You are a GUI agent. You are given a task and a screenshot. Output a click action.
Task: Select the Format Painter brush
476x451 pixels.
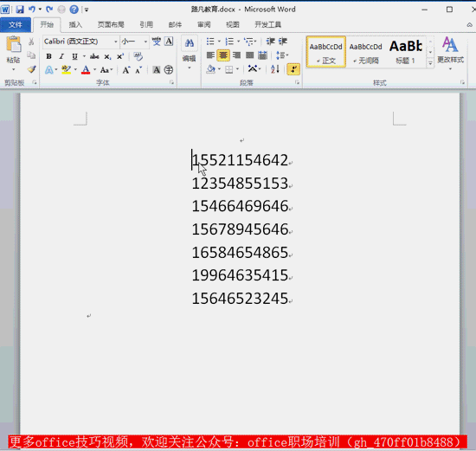click(x=31, y=69)
